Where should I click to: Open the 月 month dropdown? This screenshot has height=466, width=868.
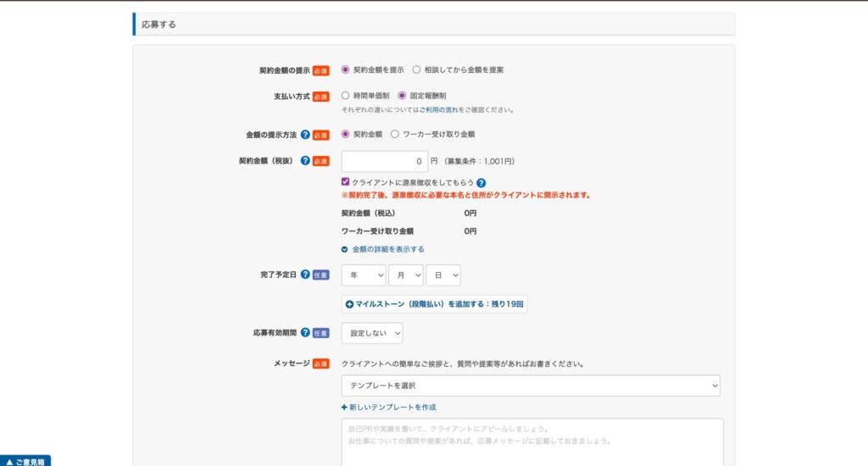pyautogui.click(x=405, y=275)
